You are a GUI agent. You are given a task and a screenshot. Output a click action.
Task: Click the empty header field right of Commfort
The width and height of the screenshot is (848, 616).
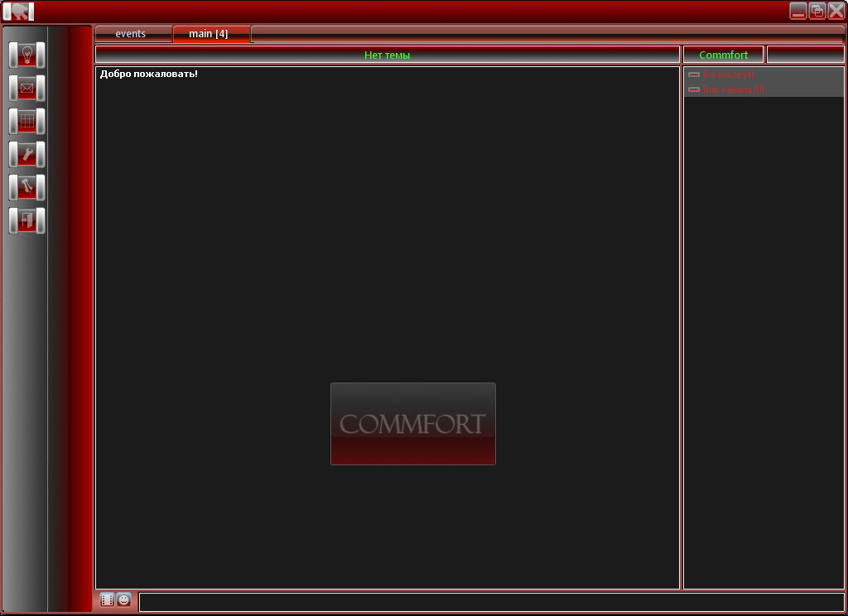coord(805,55)
